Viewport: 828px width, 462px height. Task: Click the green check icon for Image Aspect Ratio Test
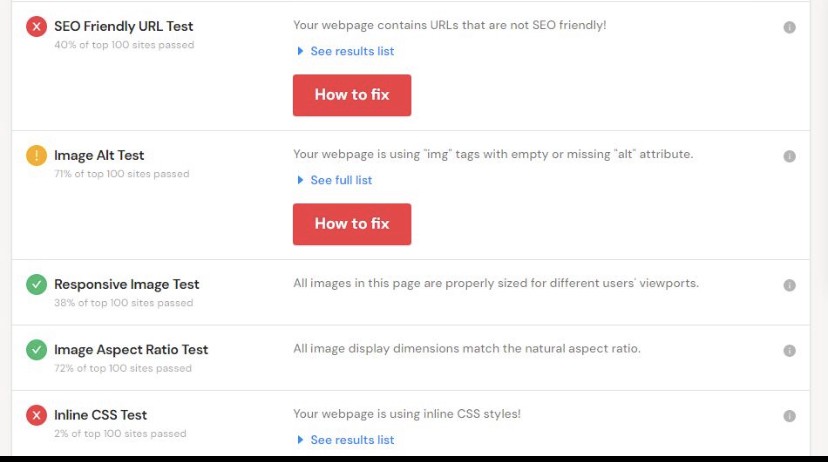click(36, 350)
